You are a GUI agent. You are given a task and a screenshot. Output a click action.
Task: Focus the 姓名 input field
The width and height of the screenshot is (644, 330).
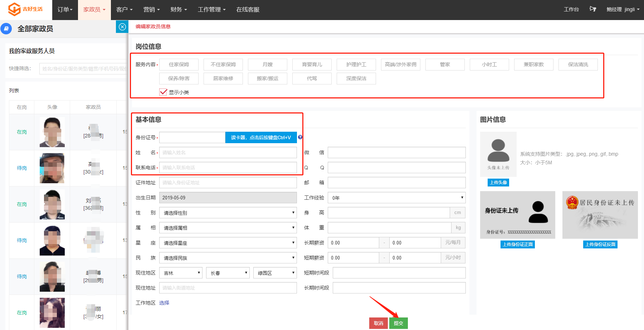[228, 152]
